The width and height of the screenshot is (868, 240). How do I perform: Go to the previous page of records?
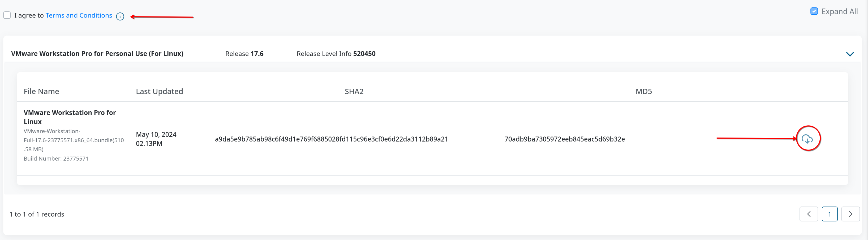click(808, 214)
